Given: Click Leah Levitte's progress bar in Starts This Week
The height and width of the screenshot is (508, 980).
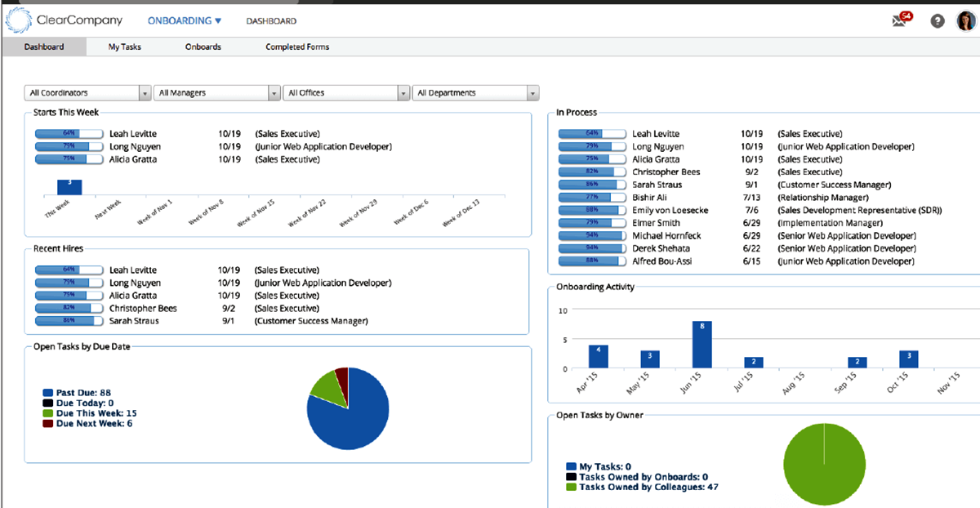Looking at the screenshot, I should pyautogui.click(x=69, y=134).
